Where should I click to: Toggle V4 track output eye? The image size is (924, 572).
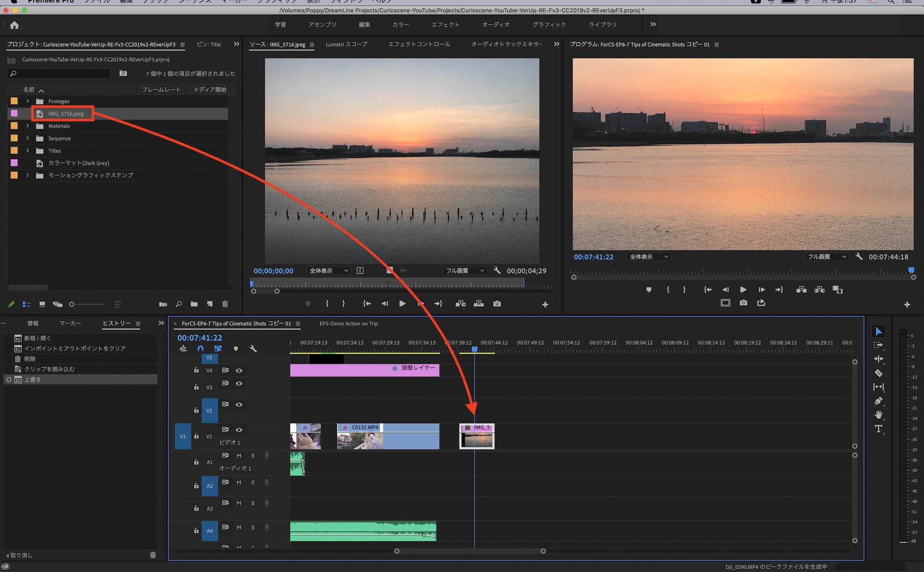click(239, 371)
